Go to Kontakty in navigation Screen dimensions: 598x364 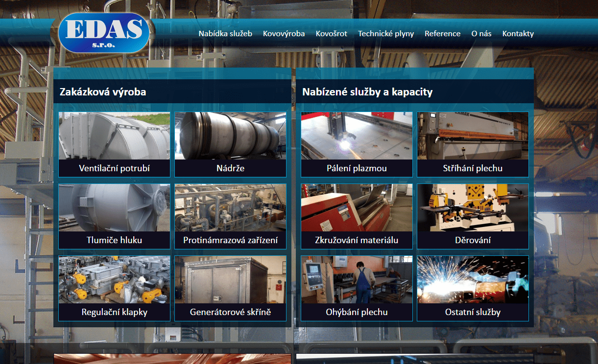518,34
